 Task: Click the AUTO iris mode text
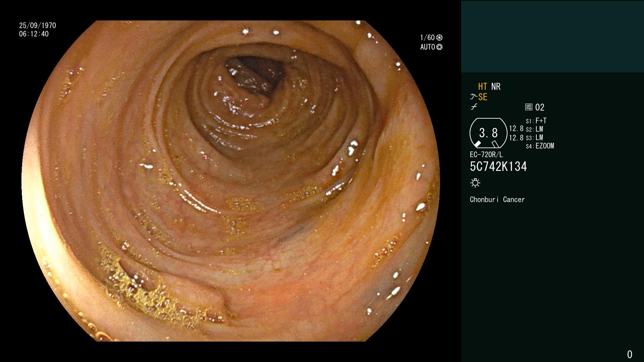(428, 47)
